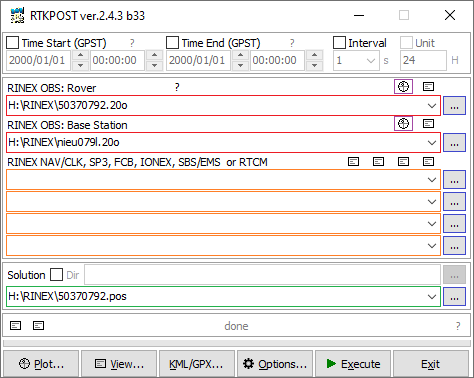Click the RTKPOST application title icon
The width and height of the screenshot is (474, 378).
coord(17,15)
